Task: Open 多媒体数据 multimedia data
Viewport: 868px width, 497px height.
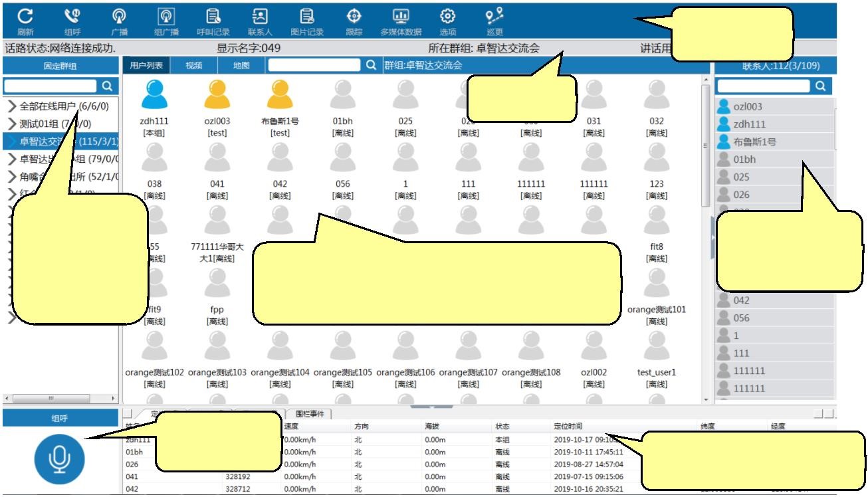Action: click(x=400, y=17)
